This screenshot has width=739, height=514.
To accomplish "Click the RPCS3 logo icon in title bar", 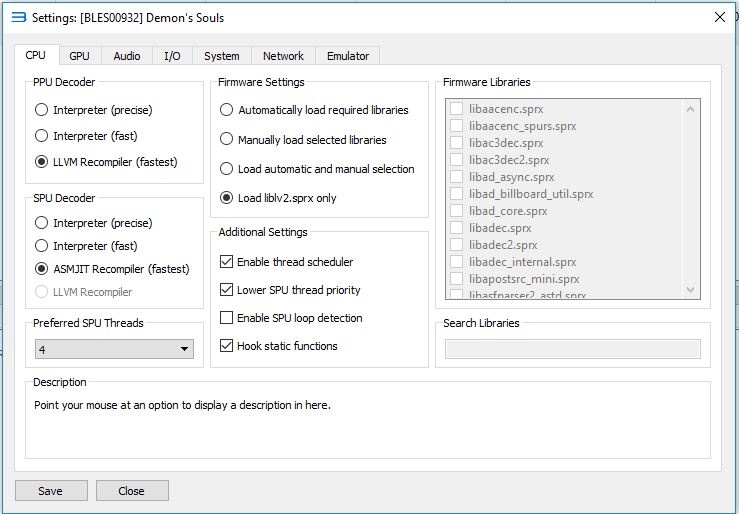I will point(18,17).
